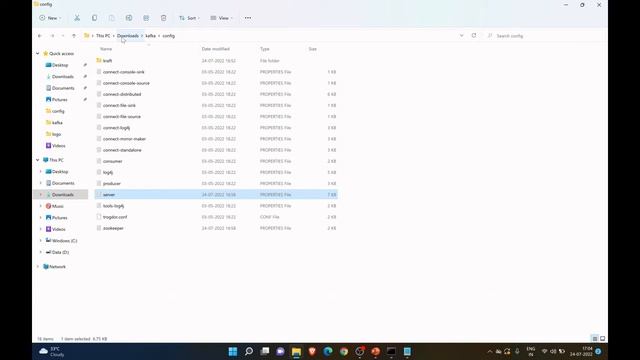Cut the selected file with scissors icon

(x=77, y=18)
